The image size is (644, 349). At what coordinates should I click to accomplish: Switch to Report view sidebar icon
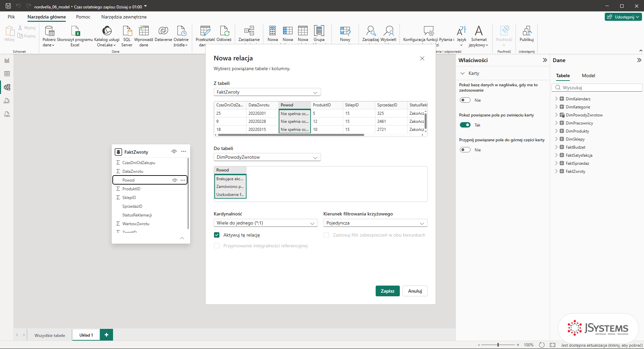(x=7, y=60)
